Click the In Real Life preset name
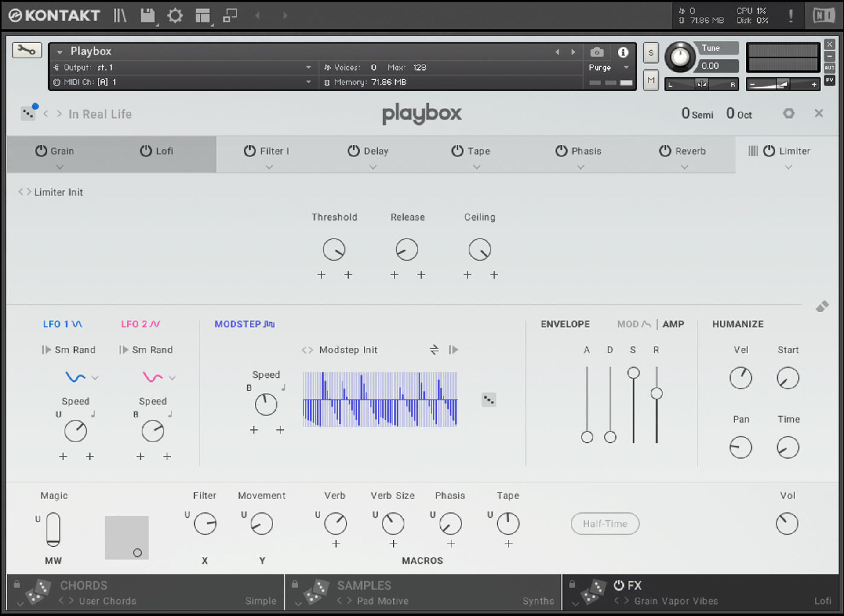 (x=100, y=114)
